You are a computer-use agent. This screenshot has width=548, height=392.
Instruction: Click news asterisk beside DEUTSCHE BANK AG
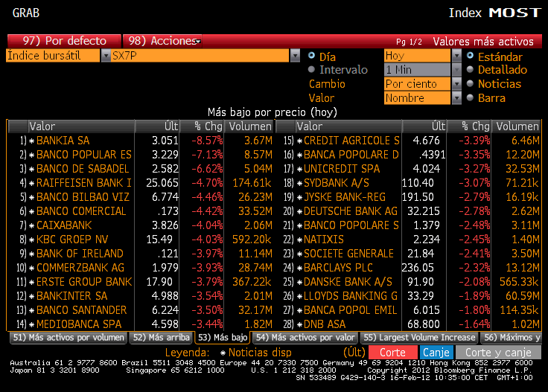pos(299,211)
